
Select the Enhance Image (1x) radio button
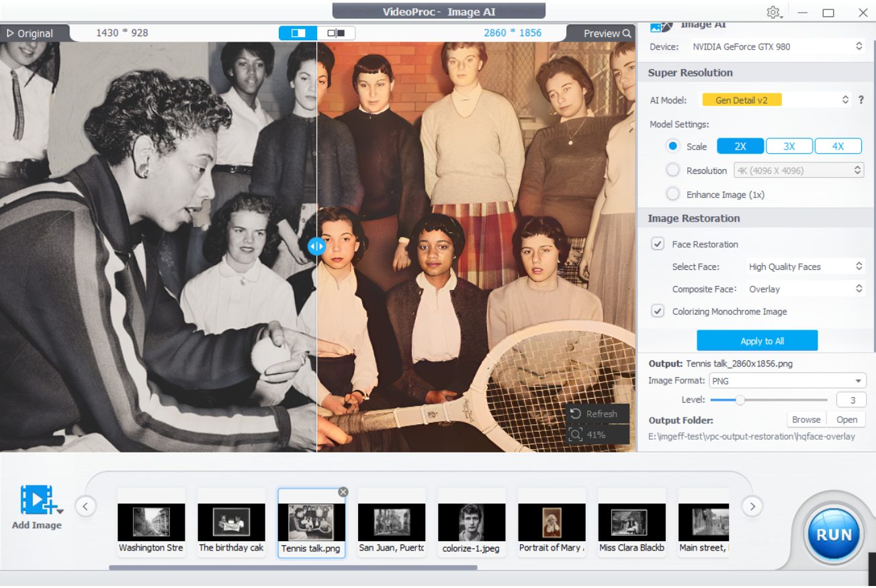[x=672, y=195]
